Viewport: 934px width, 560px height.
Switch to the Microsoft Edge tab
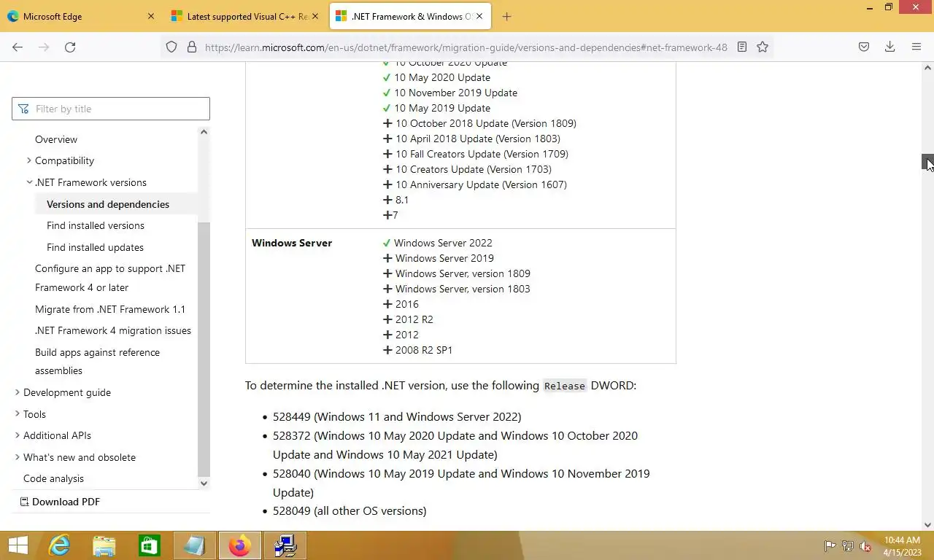tap(80, 16)
